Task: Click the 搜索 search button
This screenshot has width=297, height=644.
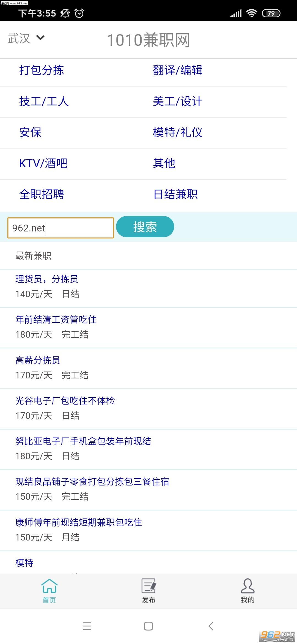Action: pos(145,227)
